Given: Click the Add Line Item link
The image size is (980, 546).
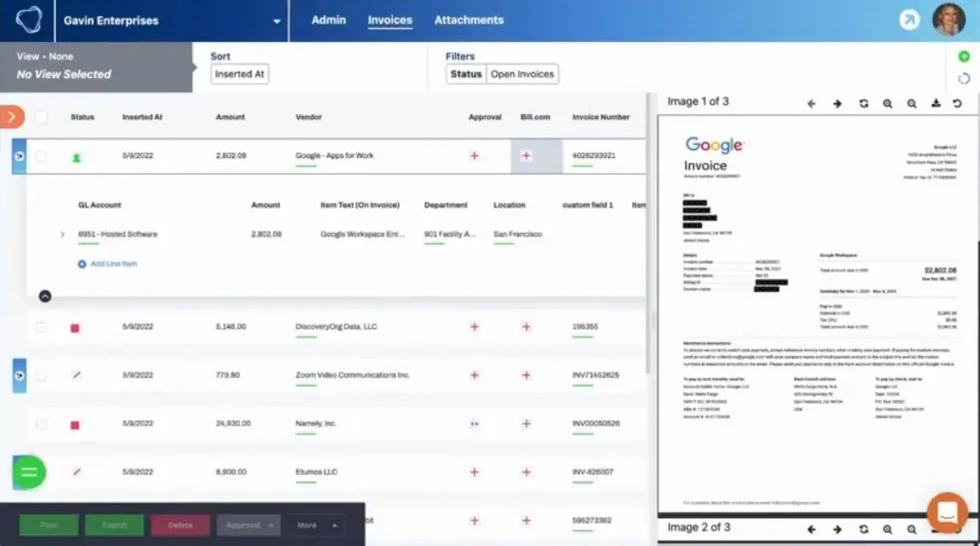Looking at the screenshot, I should click(107, 264).
